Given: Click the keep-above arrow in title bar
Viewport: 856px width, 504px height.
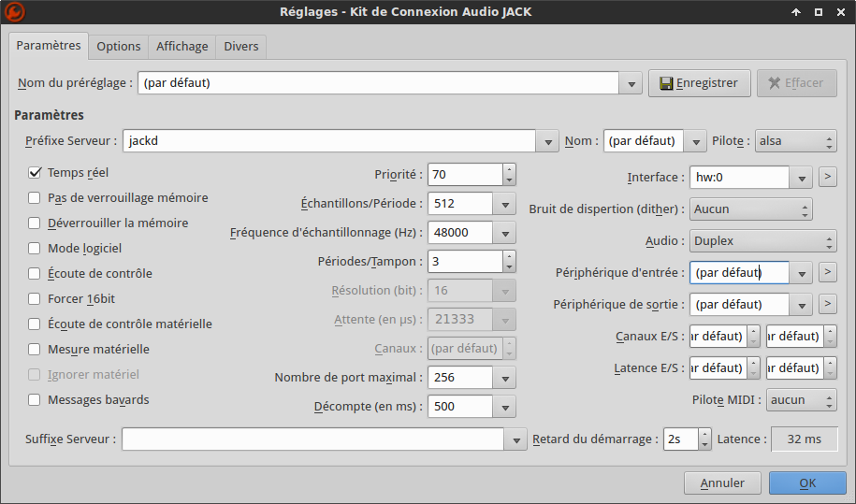Looking at the screenshot, I should point(796,12).
